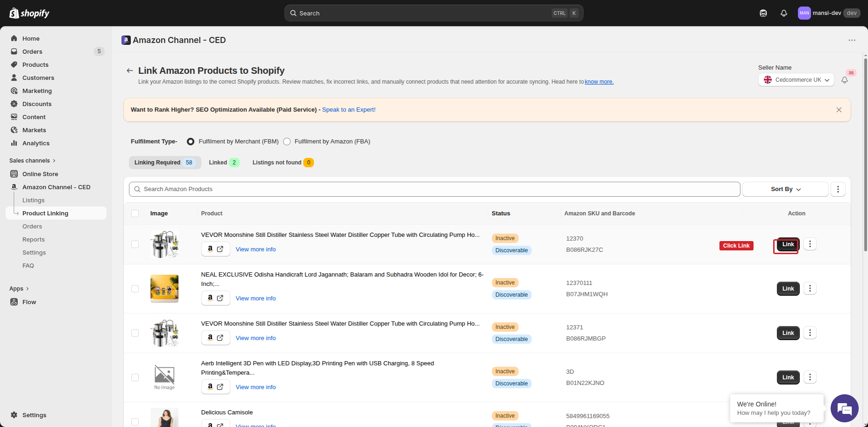
Task: Dismiss the SEO Optimization banner
Action: point(839,110)
